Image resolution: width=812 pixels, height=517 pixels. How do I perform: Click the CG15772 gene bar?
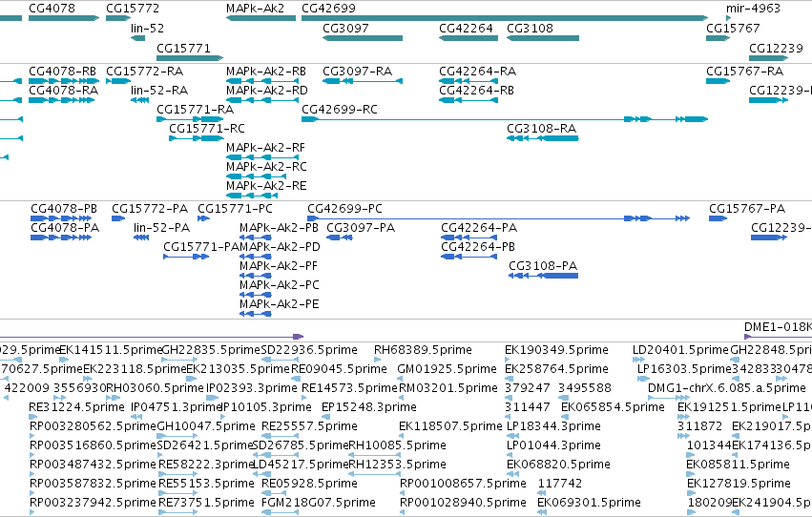click(118, 18)
